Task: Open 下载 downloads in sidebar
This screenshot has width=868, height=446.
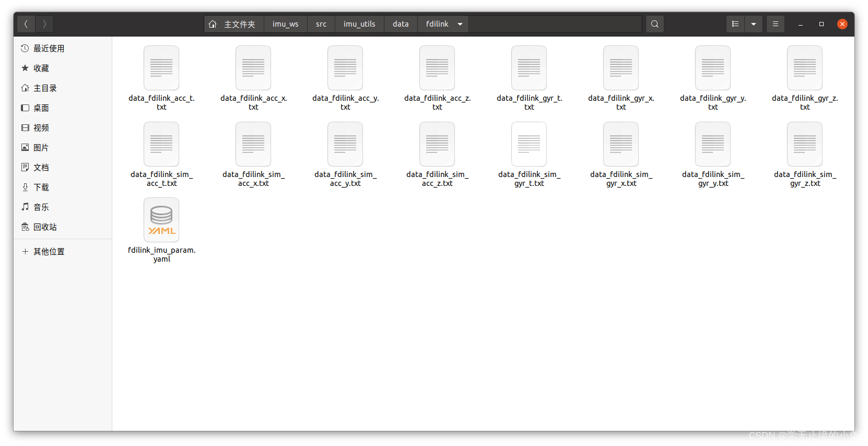Action: click(63, 187)
